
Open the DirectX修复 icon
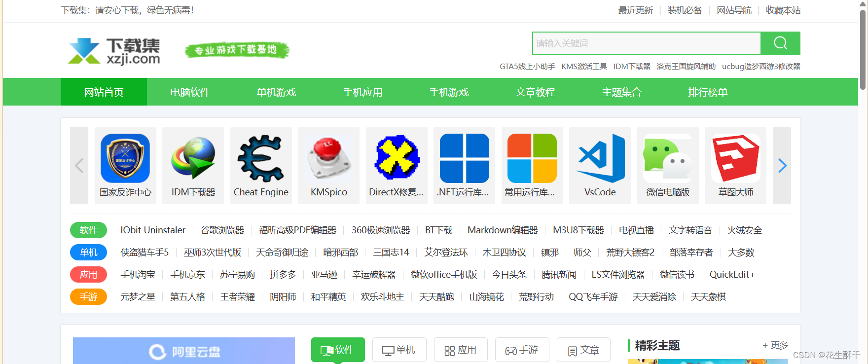[397, 158]
